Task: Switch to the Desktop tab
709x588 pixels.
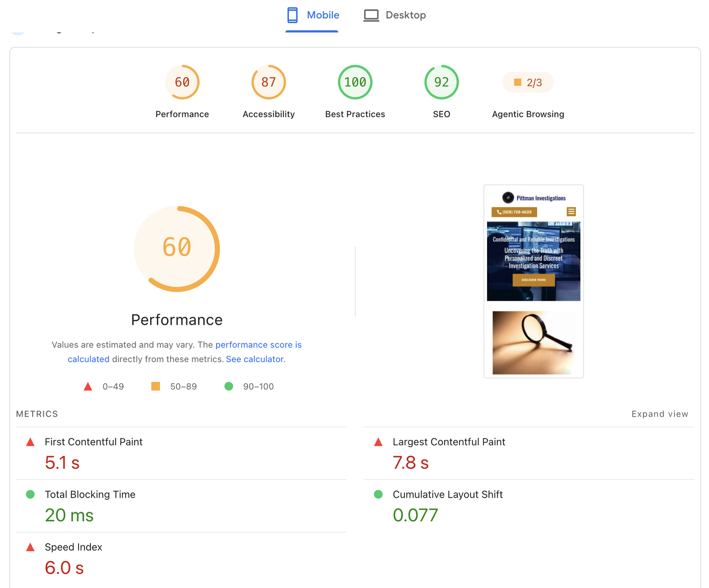Action: 394,16
